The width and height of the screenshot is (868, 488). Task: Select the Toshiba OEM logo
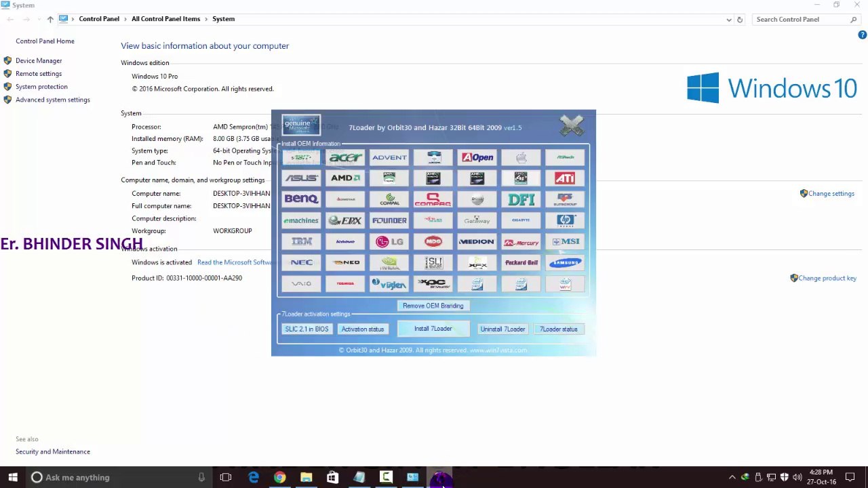346,284
